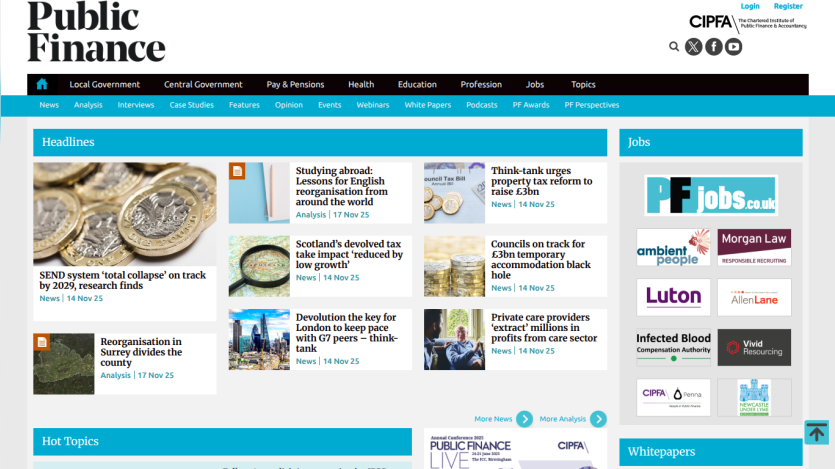
Task: Open Central Government menu
Action: [x=203, y=84]
